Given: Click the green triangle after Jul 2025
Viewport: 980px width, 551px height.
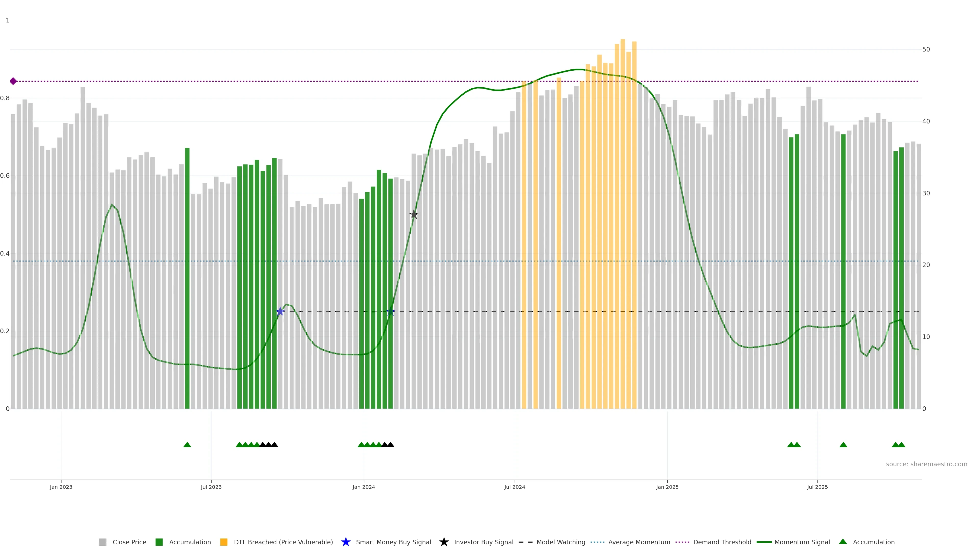Looking at the screenshot, I should click(843, 445).
